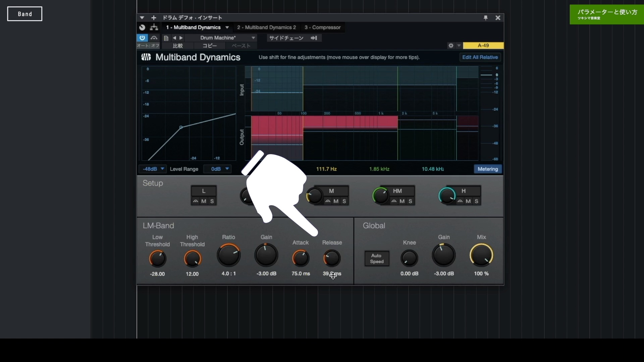Click the Edit All Relative button
The width and height of the screenshot is (644, 362).
click(x=480, y=57)
